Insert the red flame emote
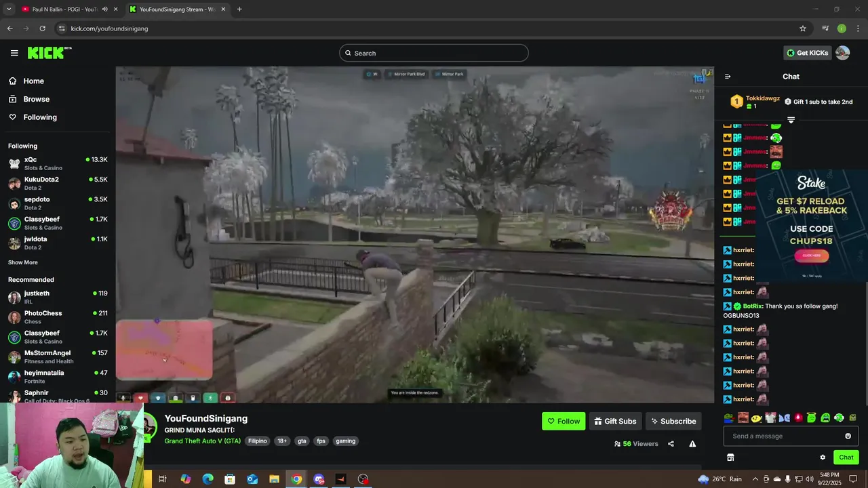This screenshot has width=868, height=488. coord(797,418)
